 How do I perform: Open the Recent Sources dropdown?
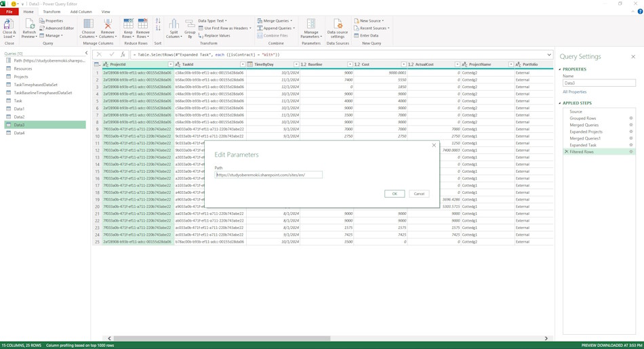tap(371, 28)
